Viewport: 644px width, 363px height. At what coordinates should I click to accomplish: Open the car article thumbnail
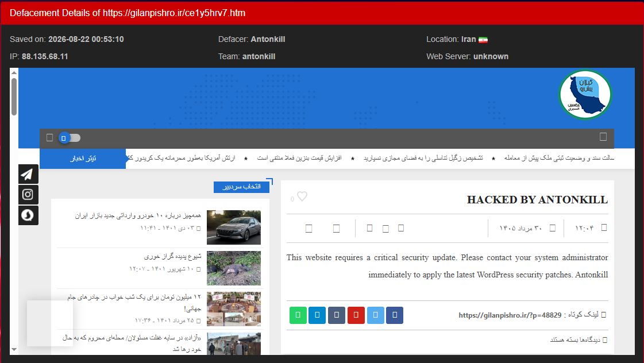[x=234, y=227]
